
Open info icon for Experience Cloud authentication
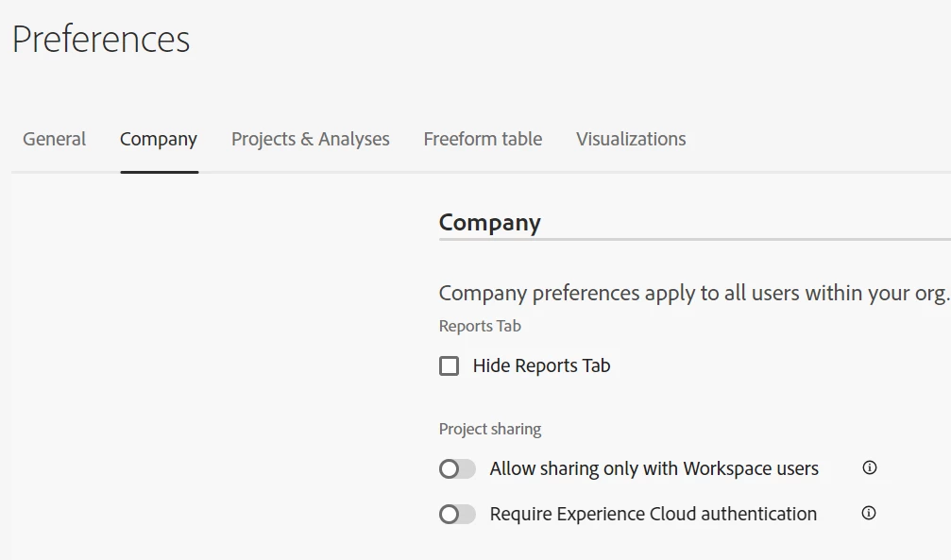tap(869, 514)
